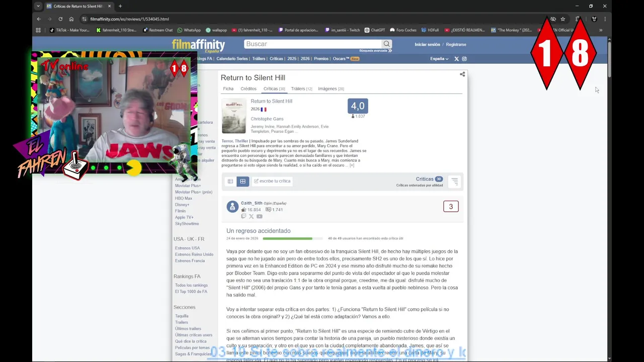644x362 pixels.
Task: Open the Tráilers [12] tab
Action: (301, 88)
